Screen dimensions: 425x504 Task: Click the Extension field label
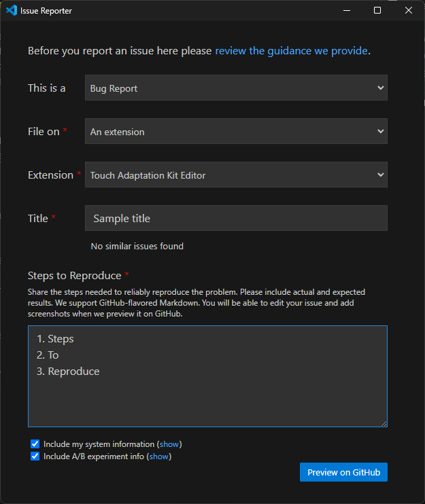pyautogui.click(x=50, y=175)
